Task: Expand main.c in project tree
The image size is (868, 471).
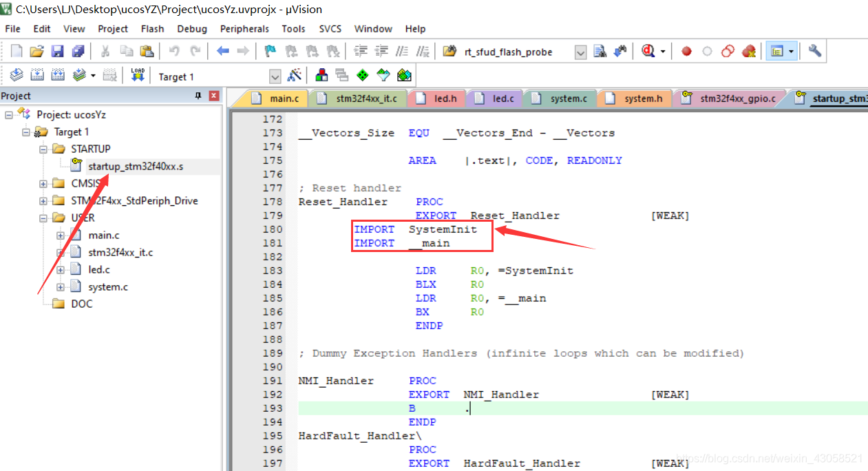Action: [x=61, y=235]
